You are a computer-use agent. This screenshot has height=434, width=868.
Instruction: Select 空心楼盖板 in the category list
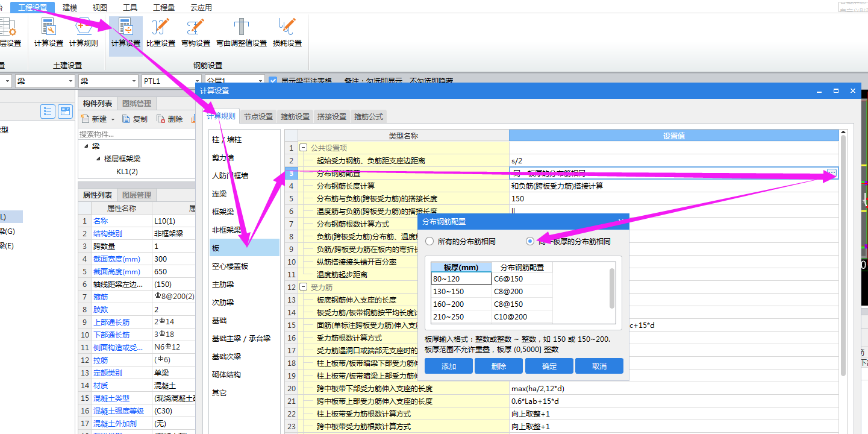(x=244, y=266)
